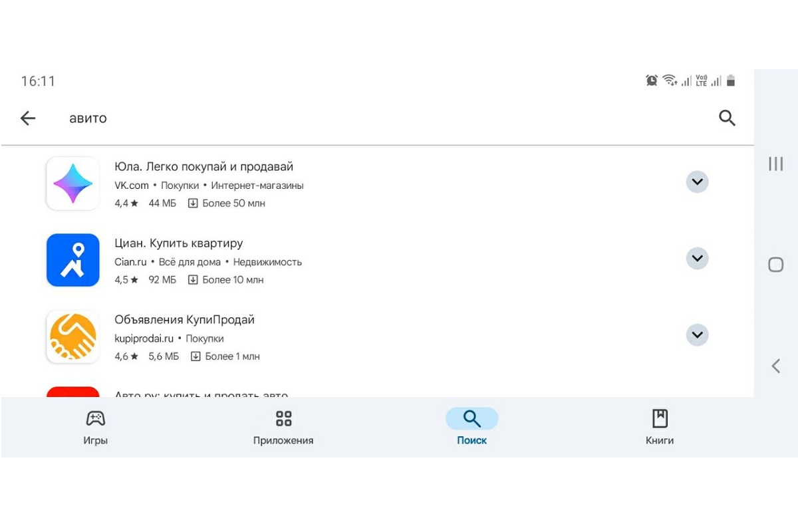The image size is (798, 532).
Task: Switch to the Книги tab
Action: click(x=660, y=427)
